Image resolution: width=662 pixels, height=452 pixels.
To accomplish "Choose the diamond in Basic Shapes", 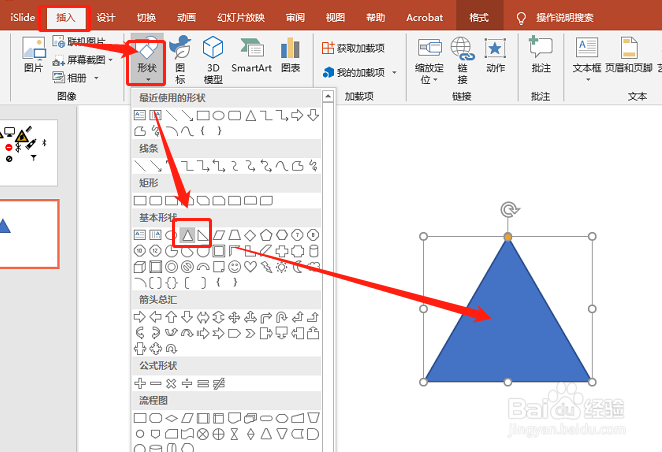I will coord(250,235).
